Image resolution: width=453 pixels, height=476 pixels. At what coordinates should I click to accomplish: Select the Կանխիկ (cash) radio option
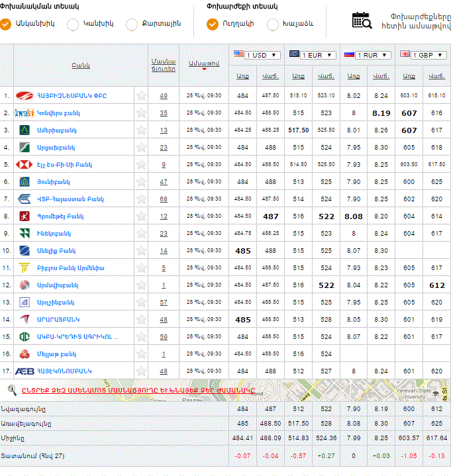72,24
